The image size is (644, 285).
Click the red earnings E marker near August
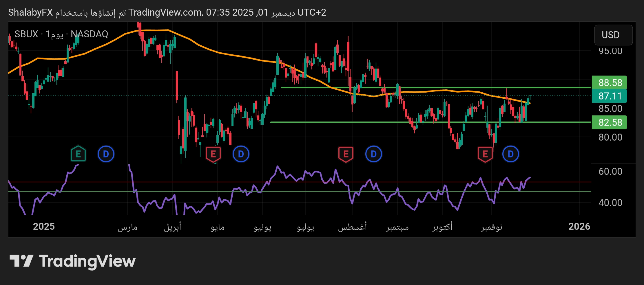[x=346, y=154]
